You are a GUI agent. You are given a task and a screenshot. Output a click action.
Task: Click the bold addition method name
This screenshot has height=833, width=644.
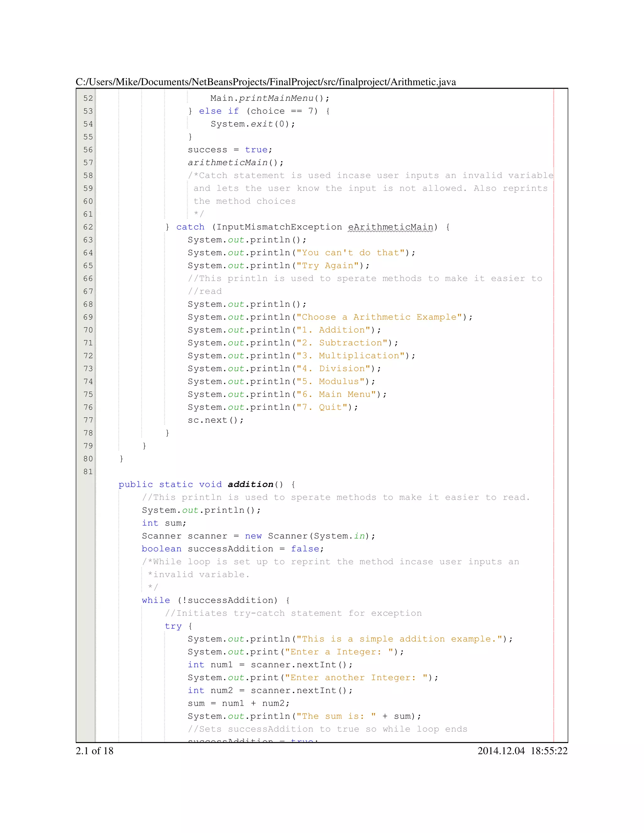tap(250, 484)
